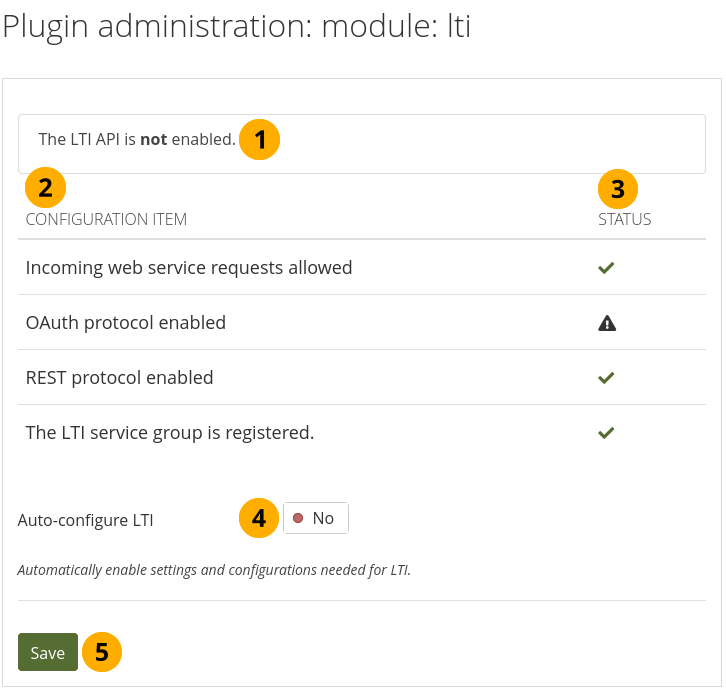Click the OAuth protocol warning triangle icon
Image resolution: width=726 pixels, height=690 pixels.
click(606, 323)
